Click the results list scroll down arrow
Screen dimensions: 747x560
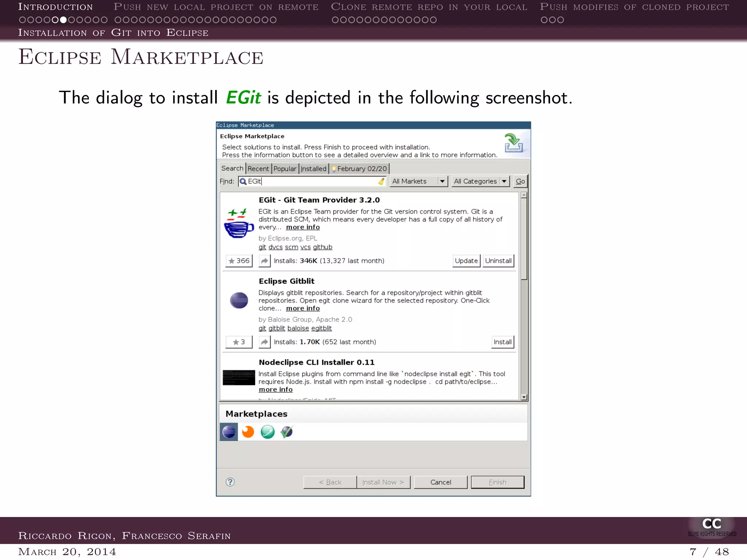tap(524, 397)
